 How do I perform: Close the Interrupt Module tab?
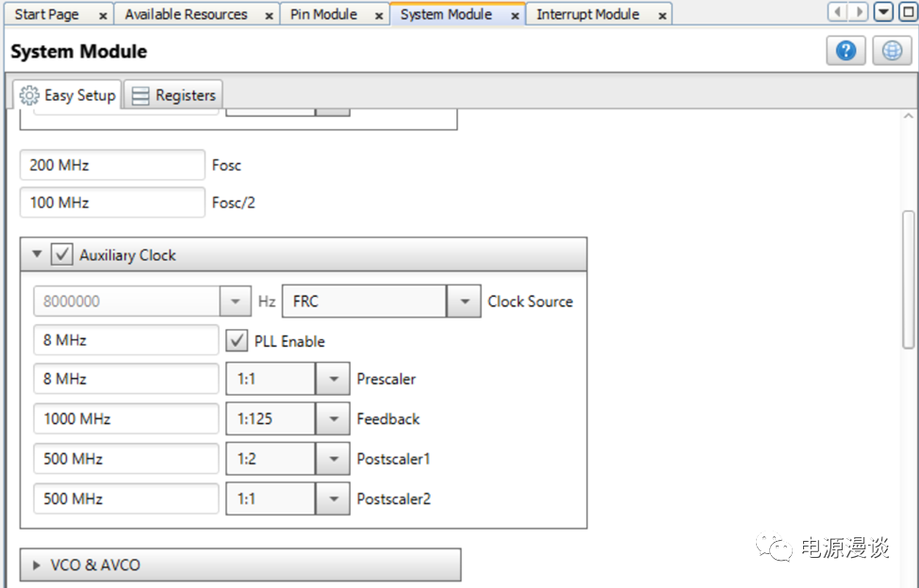tap(662, 16)
